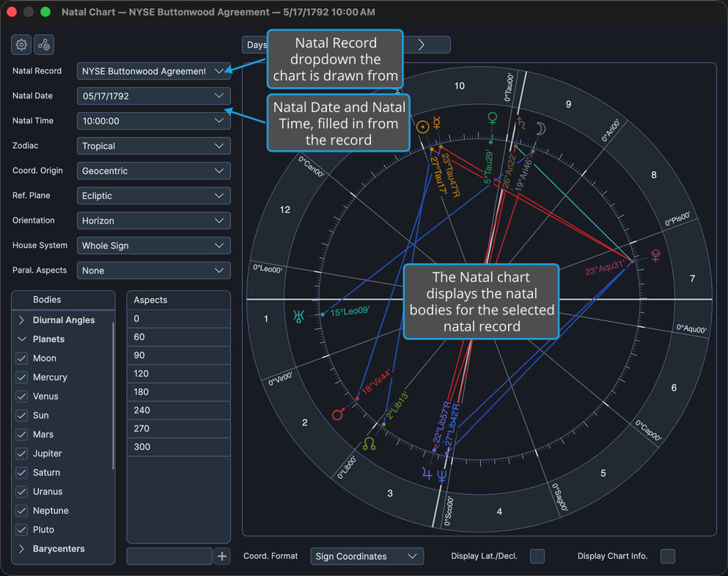Open the Ref. Plane Ecliptic dropdown
The height and width of the screenshot is (576, 728).
click(x=154, y=196)
